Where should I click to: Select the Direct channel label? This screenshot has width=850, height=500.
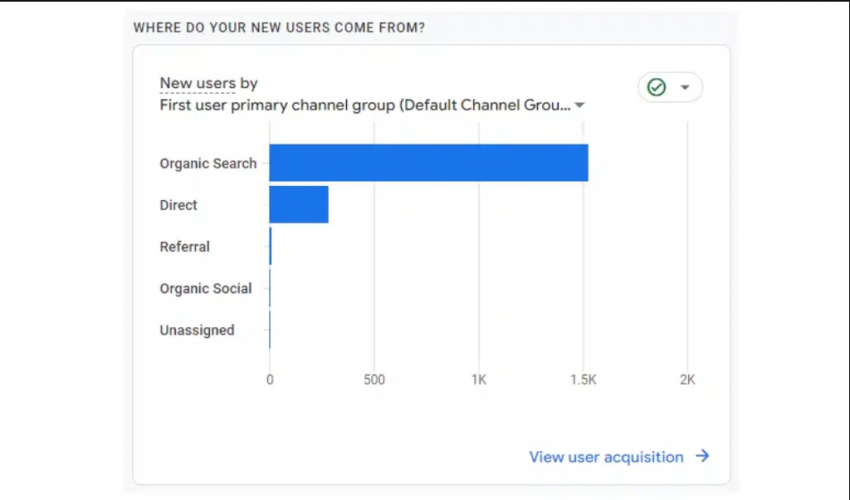[178, 205]
